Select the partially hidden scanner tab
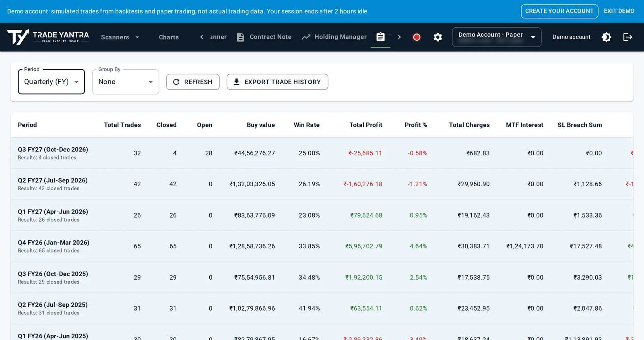Viewport: 644px width, 340px height. tap(218, 37)
